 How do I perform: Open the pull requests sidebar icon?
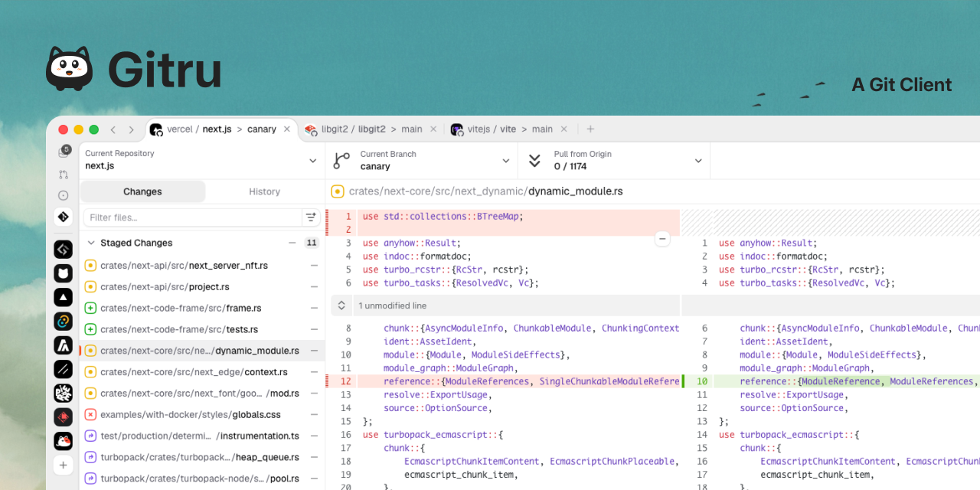(x=64, y=175)
